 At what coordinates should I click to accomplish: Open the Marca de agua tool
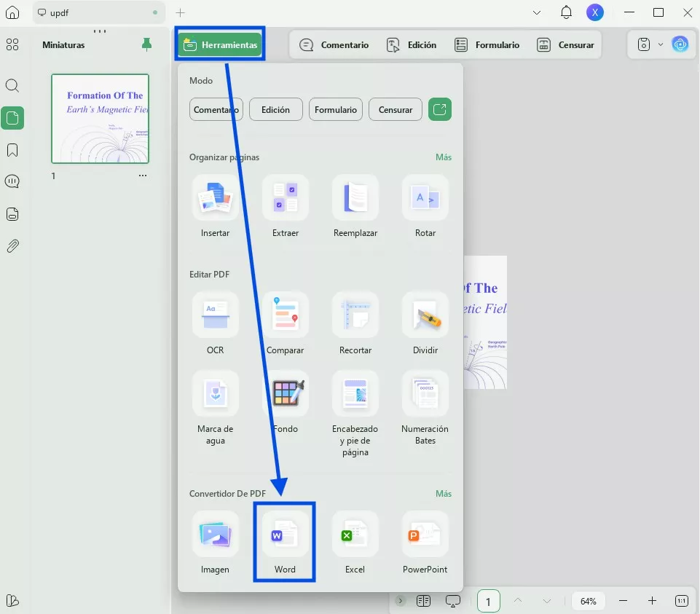coord(215,408)
